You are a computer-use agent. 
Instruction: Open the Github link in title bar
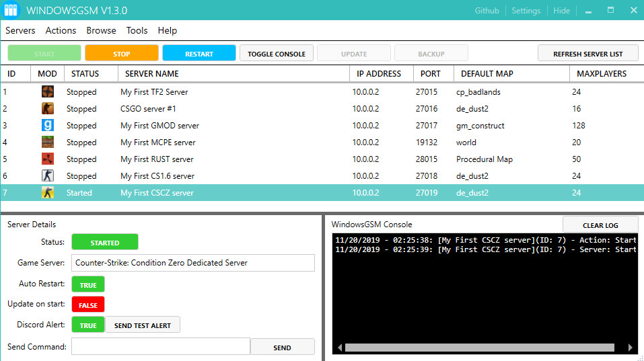[487, 11]
